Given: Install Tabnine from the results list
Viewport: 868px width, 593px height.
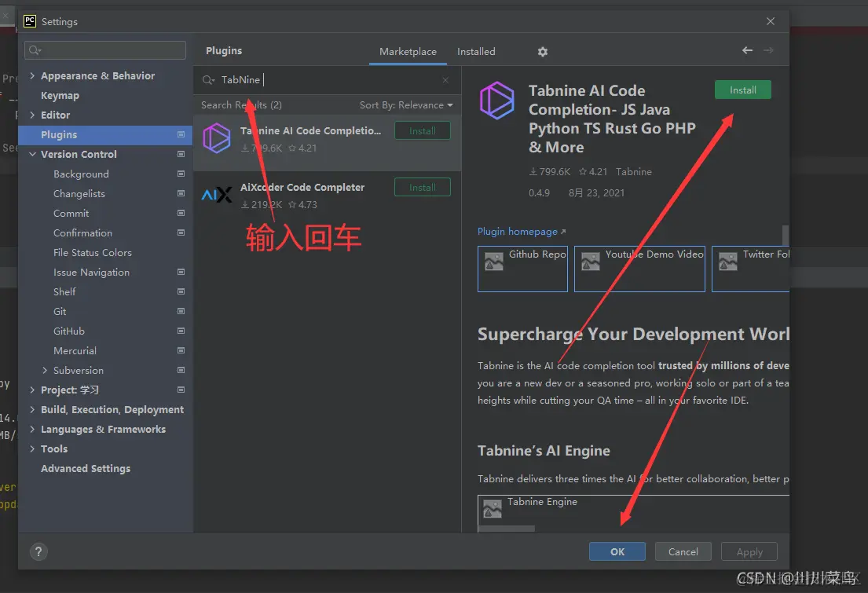Looking at the screenshot, I should pyautogui.click(x=423, y=130).
